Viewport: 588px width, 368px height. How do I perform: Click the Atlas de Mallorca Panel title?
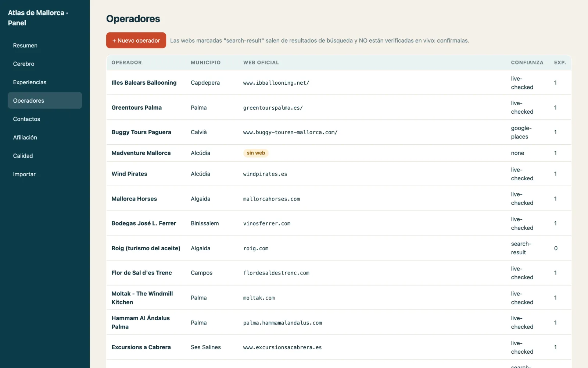[x=38, y=18]
